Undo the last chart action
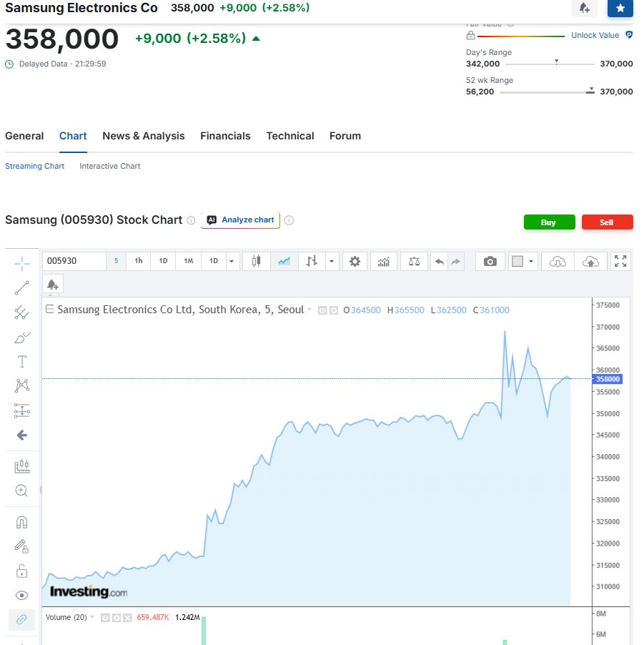 439,261
